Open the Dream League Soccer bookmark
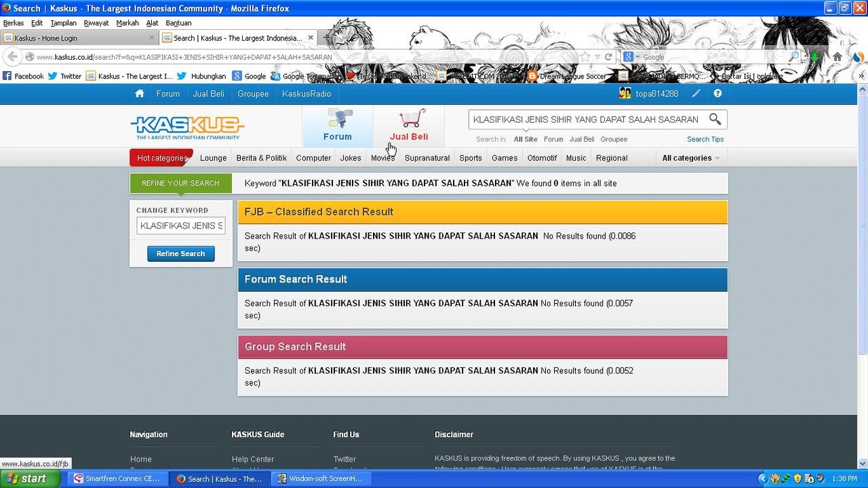This screenshot has width=868, height=488. 567,76
